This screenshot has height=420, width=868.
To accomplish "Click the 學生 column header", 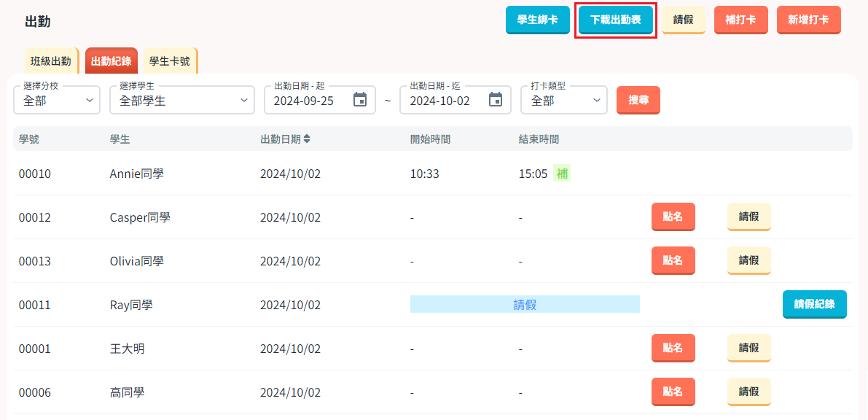I will pyautogui.click(x=120, y=139).
